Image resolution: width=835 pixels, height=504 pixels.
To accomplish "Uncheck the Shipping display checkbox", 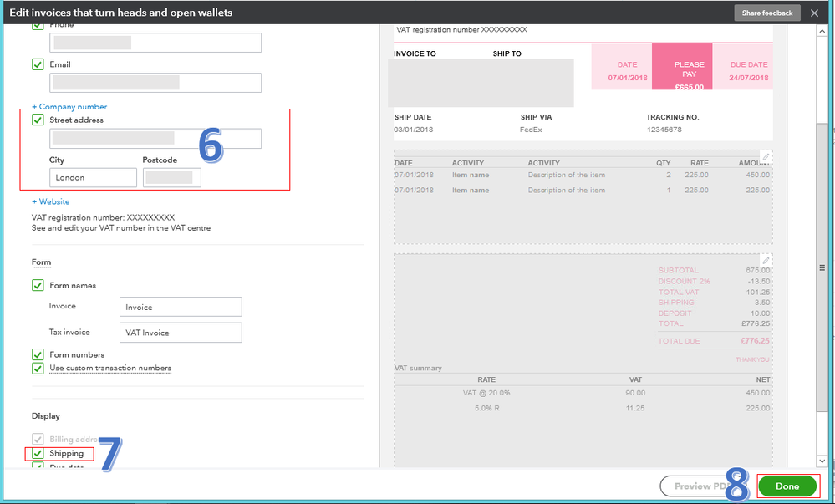I will click(x=38, y=453).
